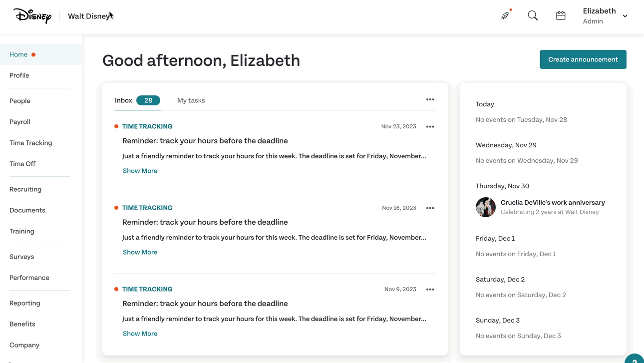
Task: Open the Nov 23 reminder title
Action: click(x=205, y=141)
